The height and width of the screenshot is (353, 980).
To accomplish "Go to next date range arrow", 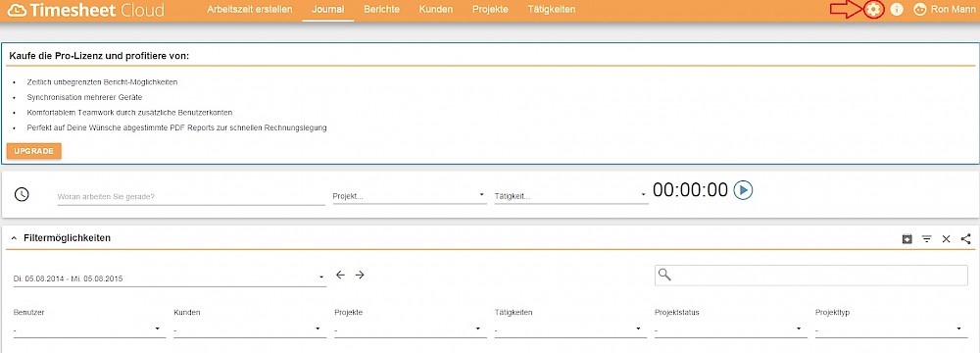I will (x=360, y=275).
